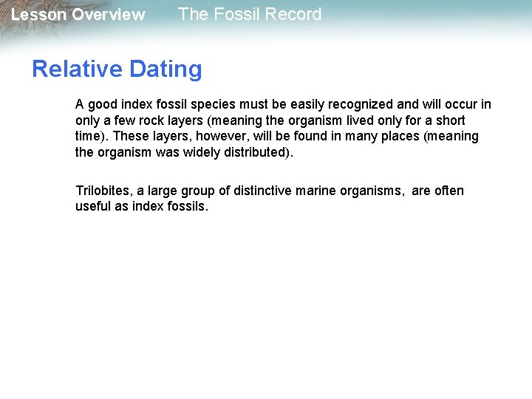Click 'The Fossil Record' header title
Viewport: 532px width, 399px height.
pos(250,14)
